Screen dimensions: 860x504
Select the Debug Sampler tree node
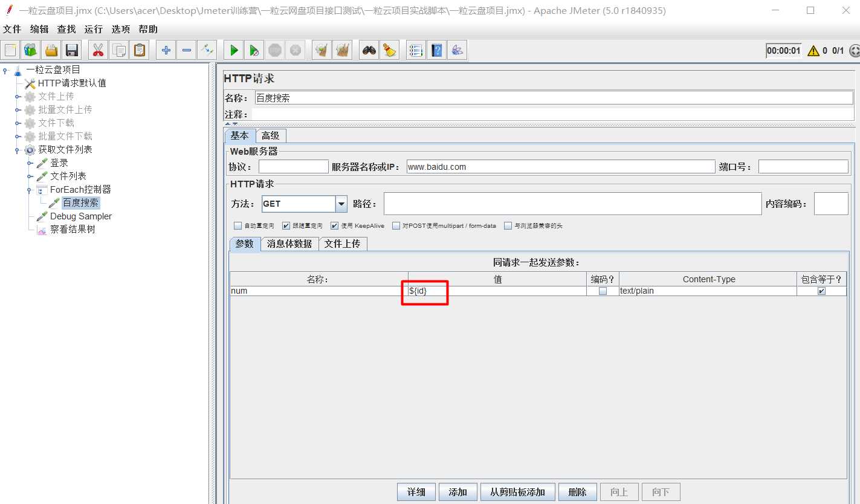(81, 216)
